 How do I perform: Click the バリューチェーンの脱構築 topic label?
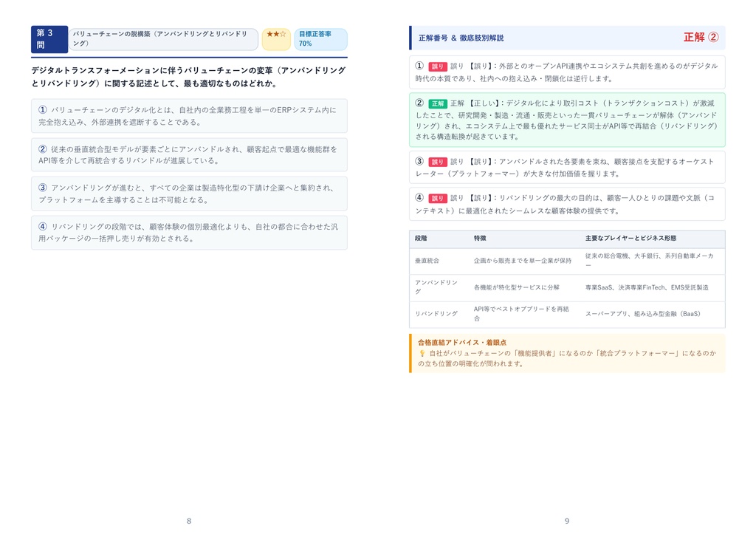163,39
